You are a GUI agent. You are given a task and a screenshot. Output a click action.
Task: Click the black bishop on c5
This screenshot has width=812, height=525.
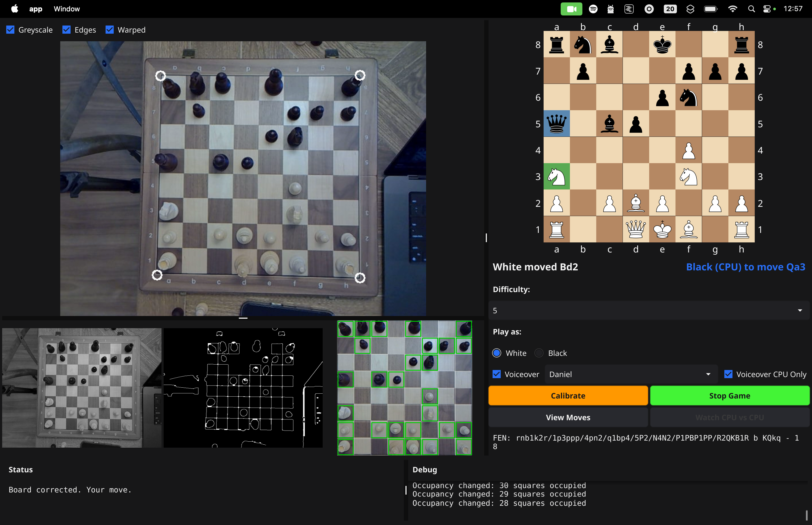(x=609, y=124)
